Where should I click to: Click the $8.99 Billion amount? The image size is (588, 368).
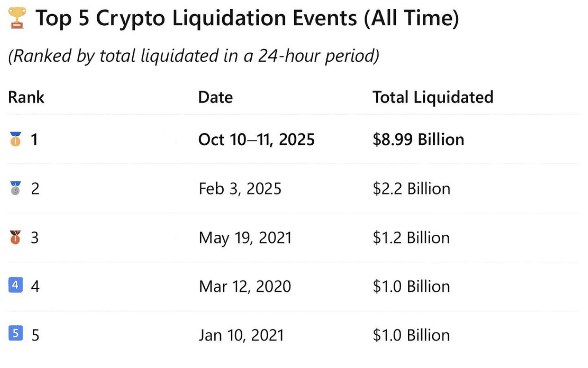(x=418, y=139)
